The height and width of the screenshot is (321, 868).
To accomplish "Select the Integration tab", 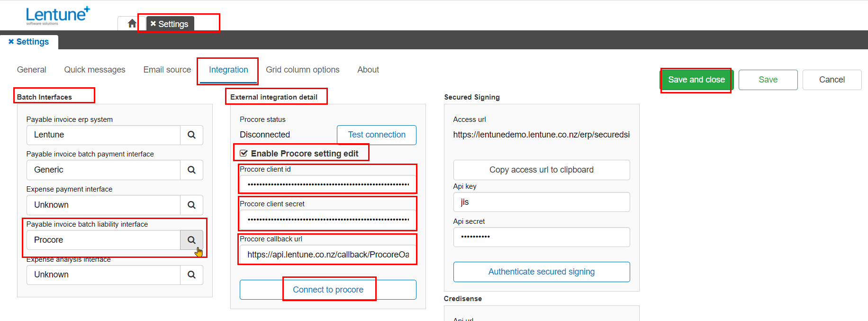I will click(228, 70).
